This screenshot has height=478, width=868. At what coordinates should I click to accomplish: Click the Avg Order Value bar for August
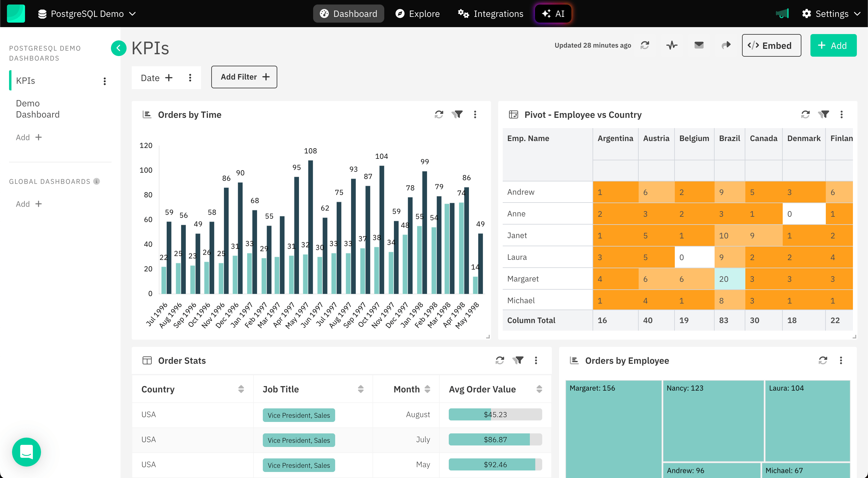(x=494, y=414)
